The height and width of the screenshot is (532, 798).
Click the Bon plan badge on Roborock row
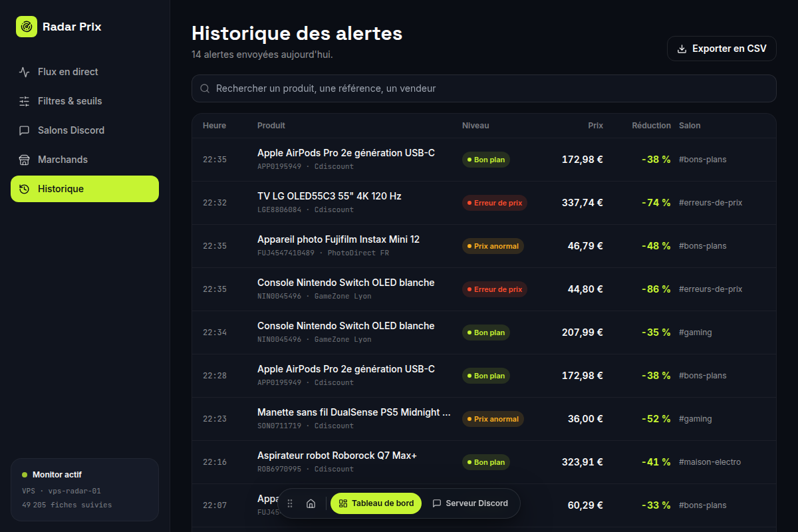click(x=486, y=462)
